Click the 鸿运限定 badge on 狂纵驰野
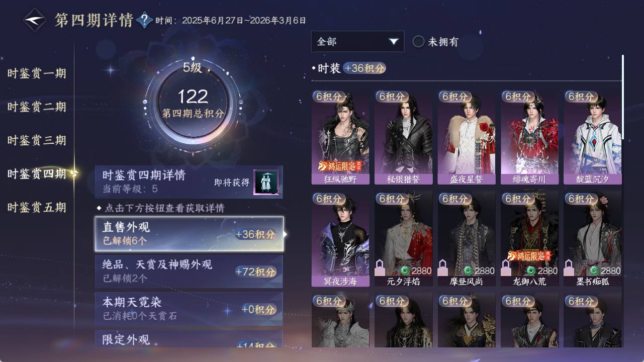644x362 pixels. (x=340, y=166)
